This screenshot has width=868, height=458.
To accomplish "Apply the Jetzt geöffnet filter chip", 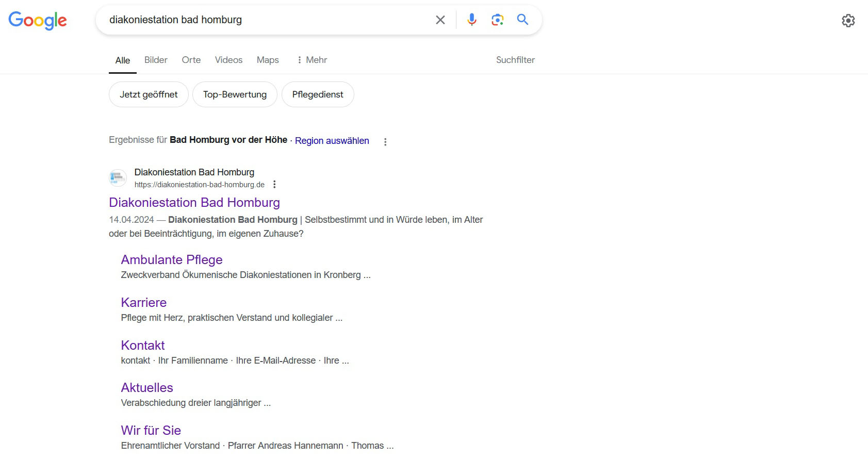I will click(149, 94).
